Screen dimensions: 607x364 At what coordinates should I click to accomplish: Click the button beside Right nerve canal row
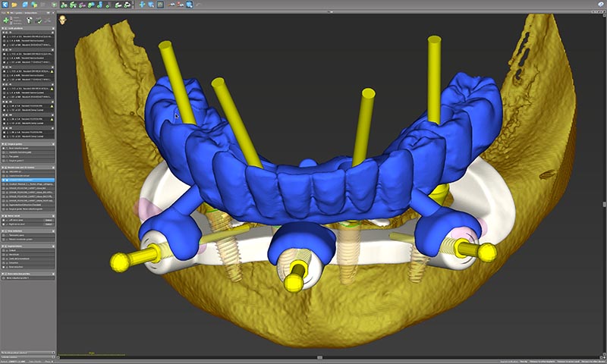coord(48,226)
